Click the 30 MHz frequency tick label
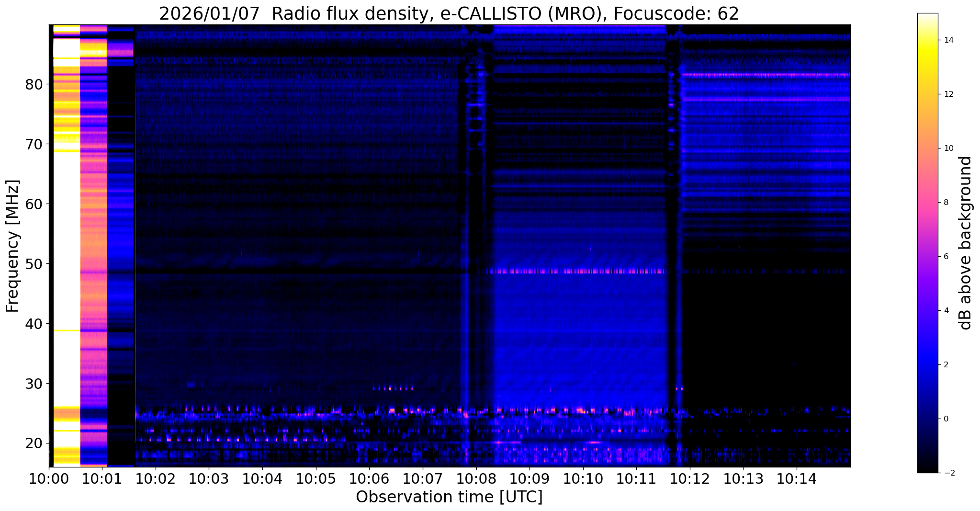980x511 pixels. tap(34, 384)
